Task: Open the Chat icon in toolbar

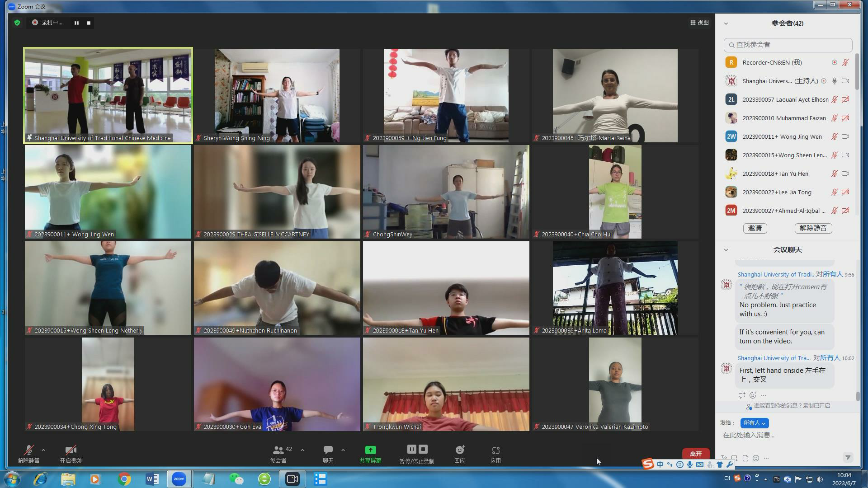Action: [x=328, y=453]
